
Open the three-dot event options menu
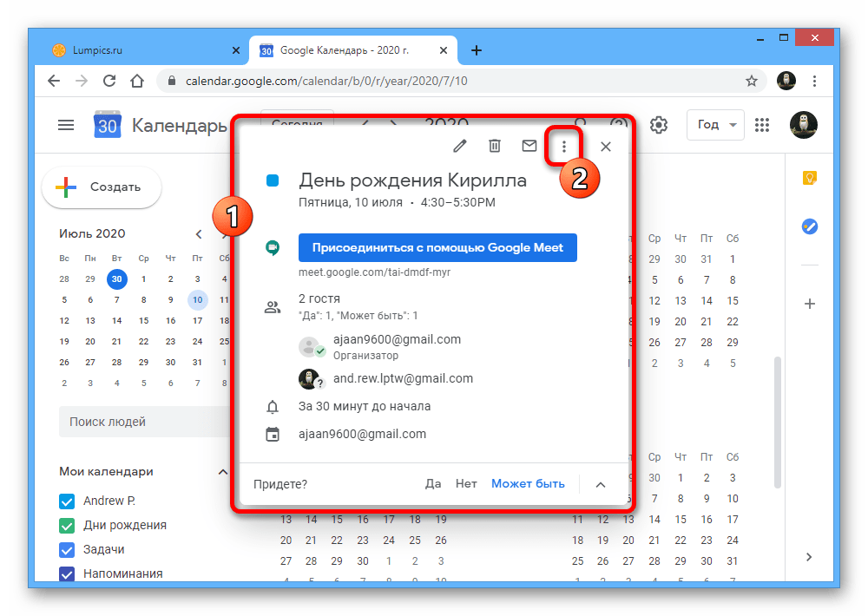coord(563,146)
